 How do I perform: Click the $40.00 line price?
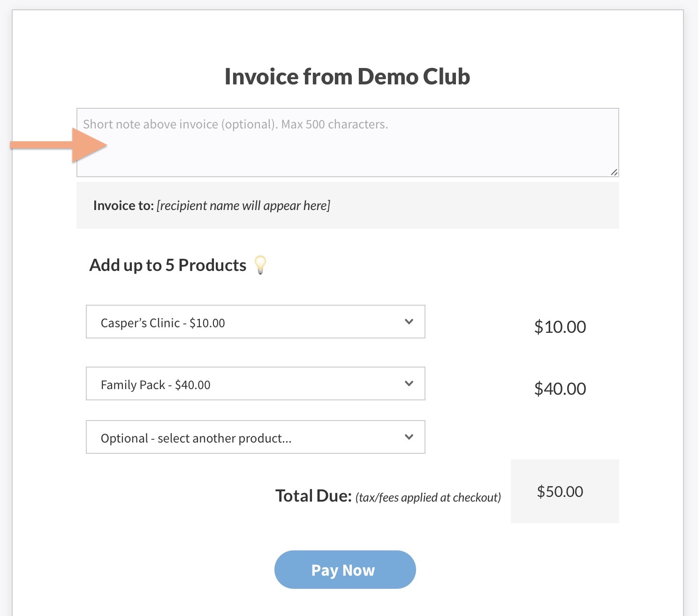tap(560, 389)
